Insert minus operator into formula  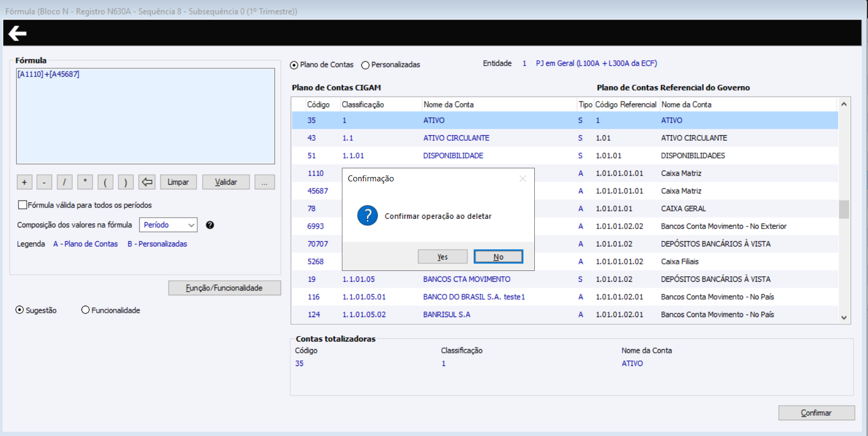(44, 182)
